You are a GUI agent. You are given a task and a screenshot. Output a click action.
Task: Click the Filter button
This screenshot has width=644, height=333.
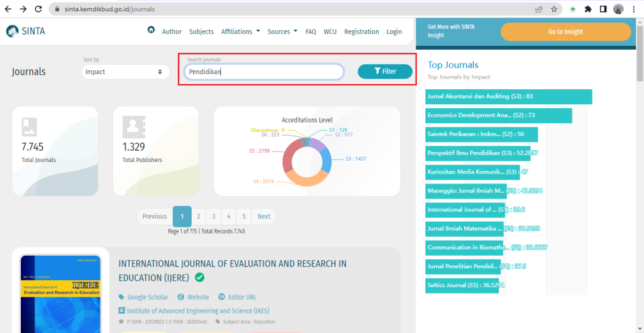coord(385,72)
